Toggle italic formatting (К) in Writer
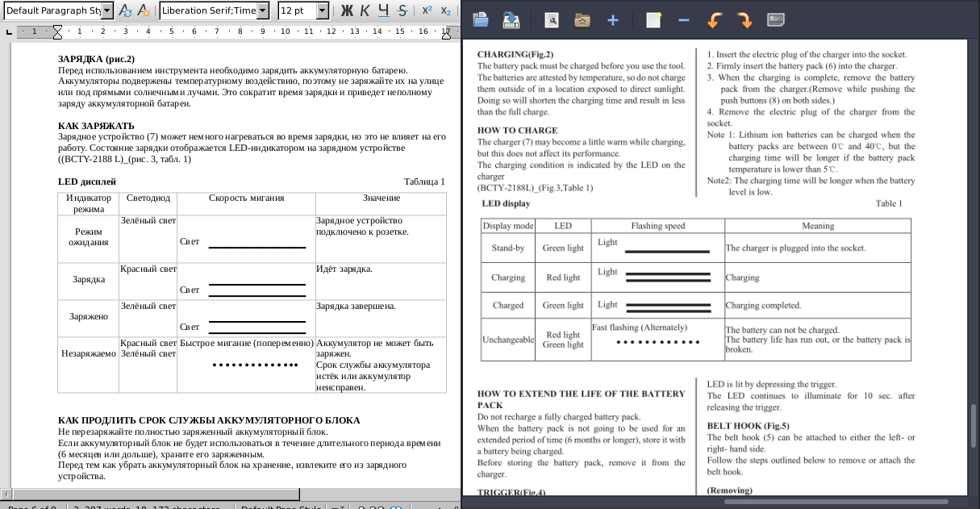This screenshot has width=980, height=509. click(x=365, y=11)
